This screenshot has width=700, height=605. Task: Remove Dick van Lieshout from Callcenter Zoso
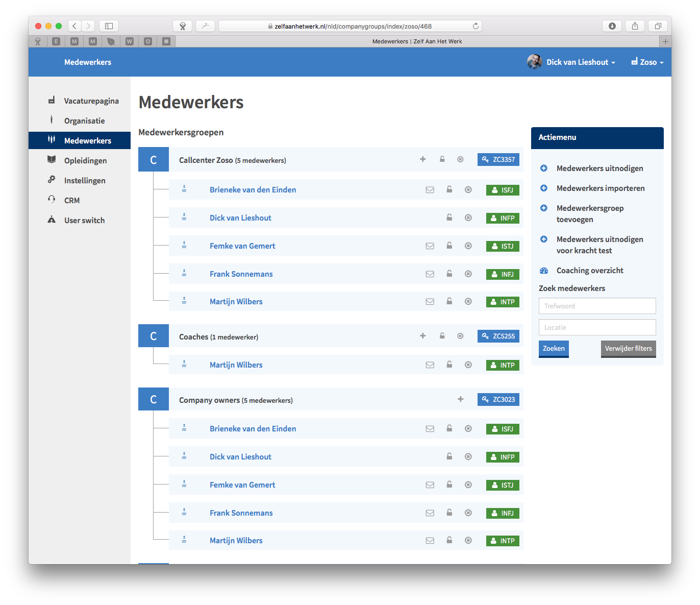click(x=468, y=218)
